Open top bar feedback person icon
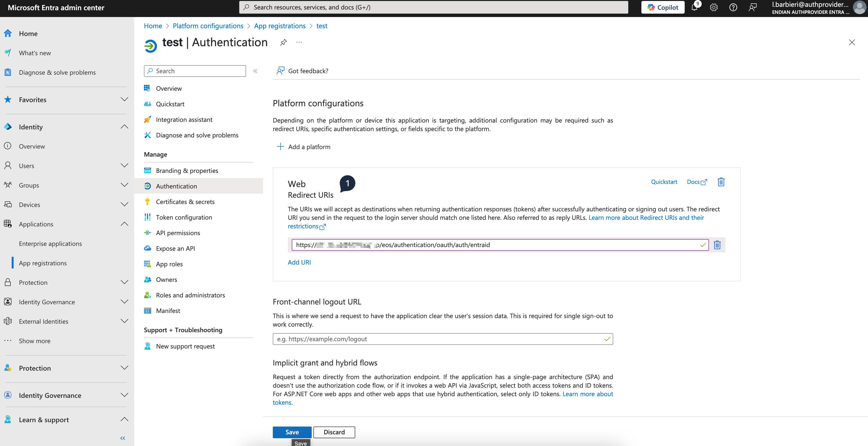Viewport: 868px width, 446px height. [x=753, y=7]
